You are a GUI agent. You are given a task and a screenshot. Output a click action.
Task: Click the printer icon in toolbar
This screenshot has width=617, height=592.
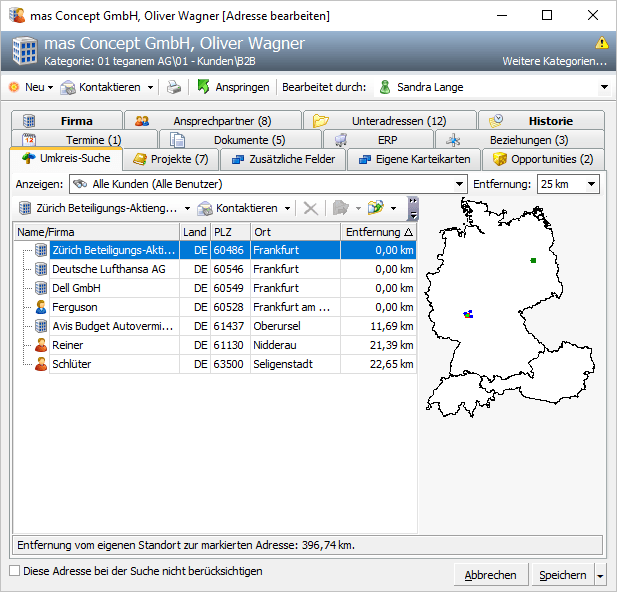[x=174, y=87]
